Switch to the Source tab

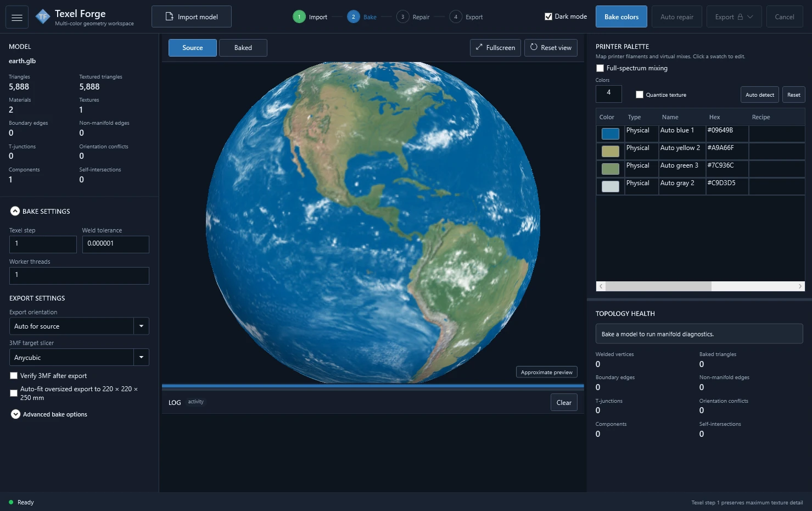(193, 48)
